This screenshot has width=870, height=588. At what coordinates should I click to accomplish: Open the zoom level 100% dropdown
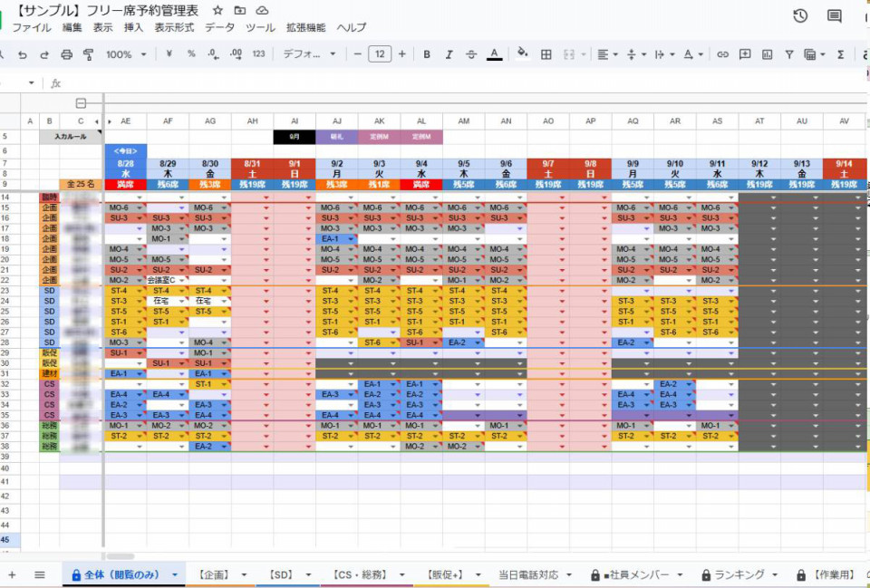pos(126,54)
